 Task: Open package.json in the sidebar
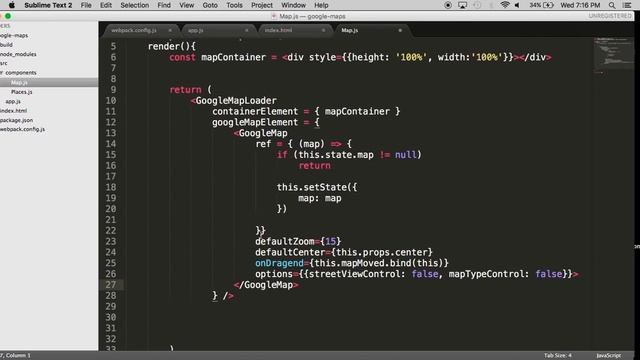16,120
